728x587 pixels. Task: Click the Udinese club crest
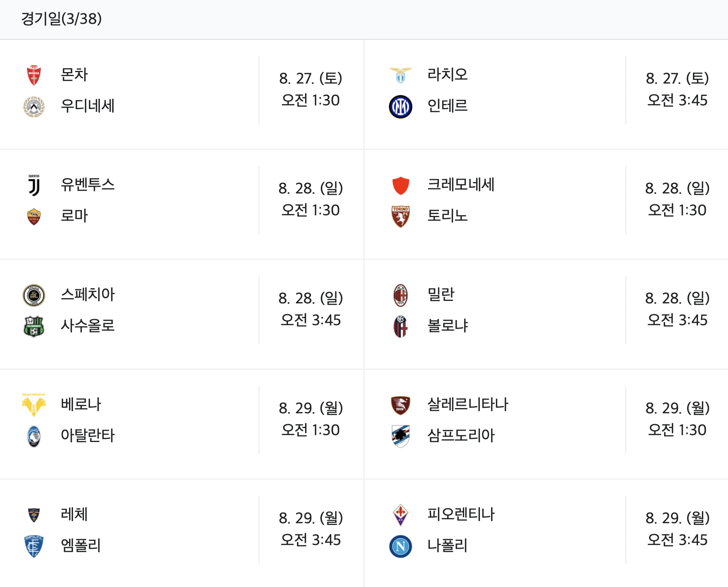[x=34, y=106]
